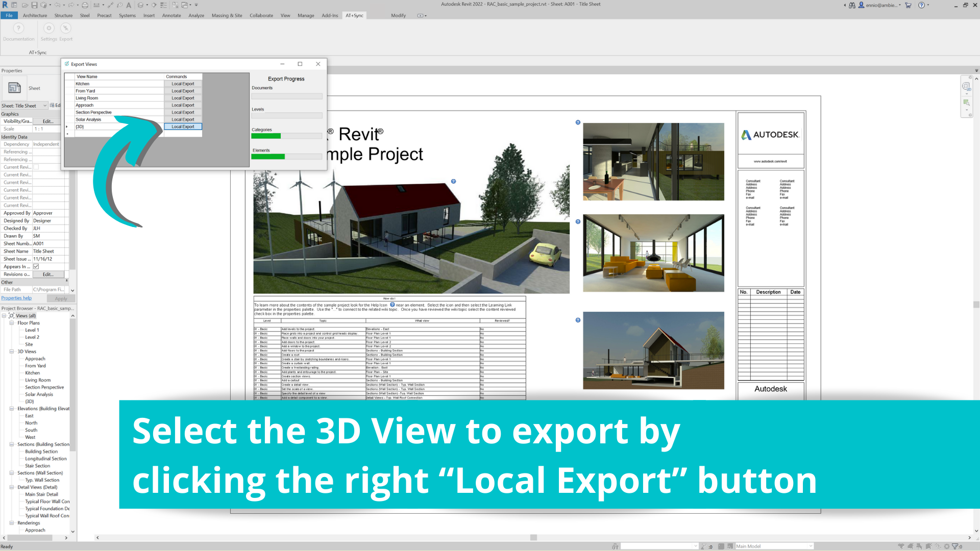Click Local Export button for {3D} view
This screenshot has width=980, height=551.
(183, 127)
